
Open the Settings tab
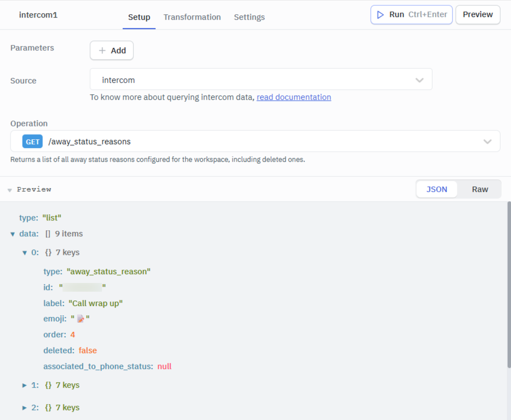coord(249,17)
